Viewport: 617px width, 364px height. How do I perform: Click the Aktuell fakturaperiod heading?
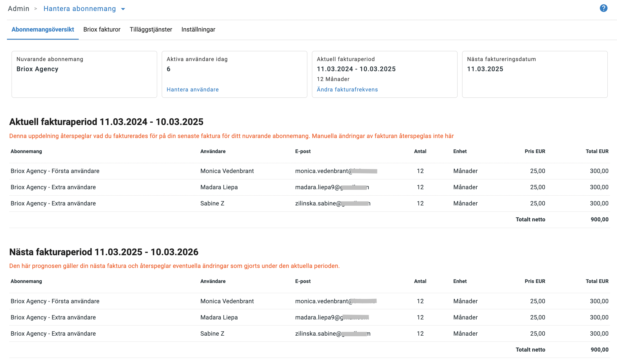click(106, 122)
